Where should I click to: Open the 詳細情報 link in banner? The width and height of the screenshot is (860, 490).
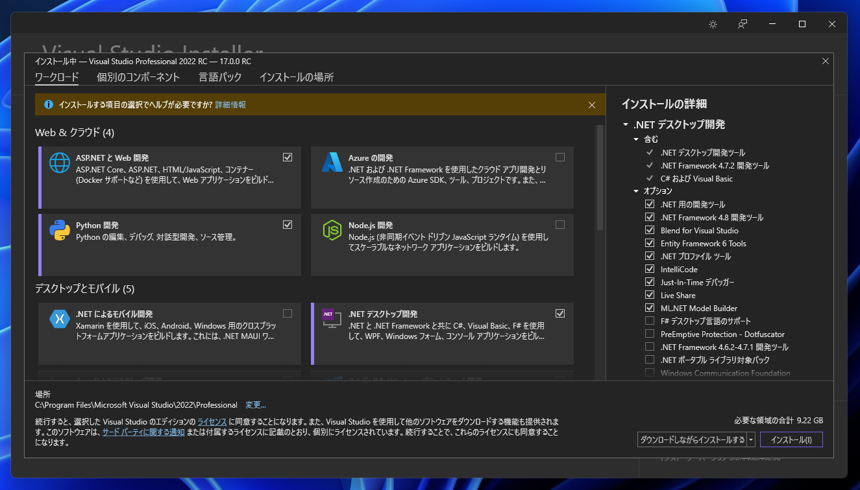click(230, 105)
